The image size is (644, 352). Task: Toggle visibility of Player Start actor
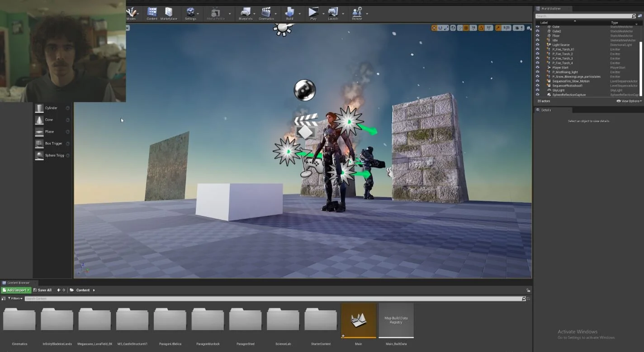(x=538, y=67)
